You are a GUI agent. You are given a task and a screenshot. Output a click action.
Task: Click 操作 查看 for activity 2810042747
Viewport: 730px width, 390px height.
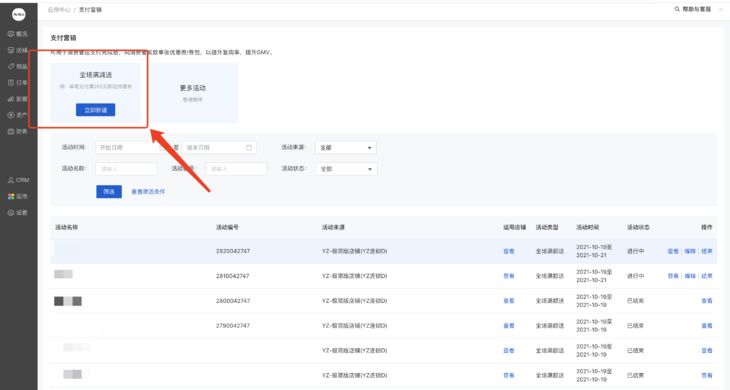click(673, 276)
